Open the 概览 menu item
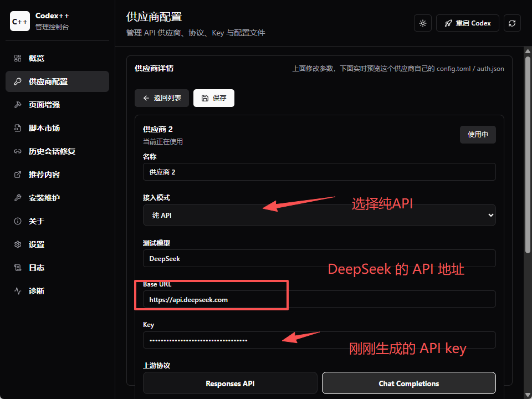The image size is (532, 399). tap(57, 58)
